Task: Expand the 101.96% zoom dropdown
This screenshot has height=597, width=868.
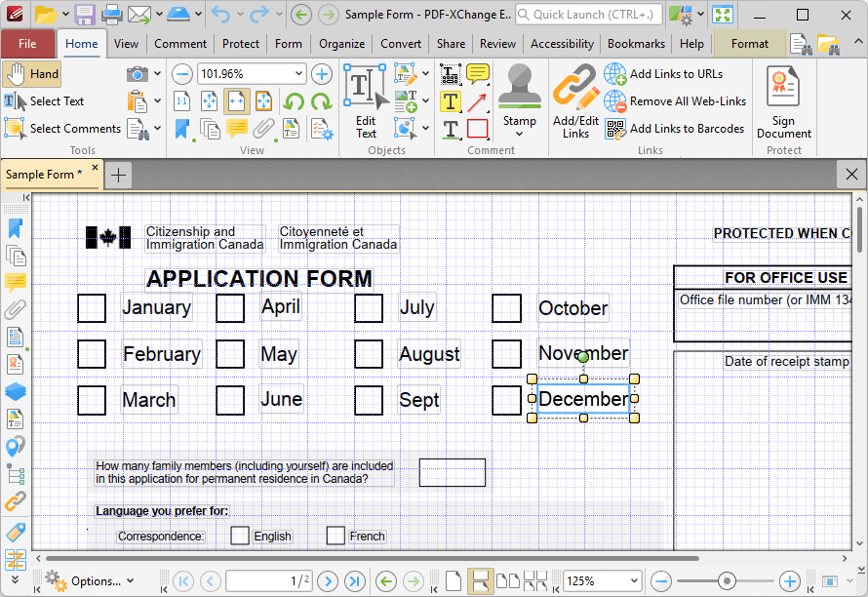Action: (x=298, y=74)
